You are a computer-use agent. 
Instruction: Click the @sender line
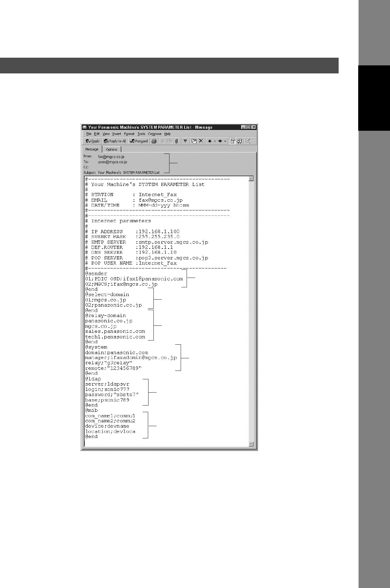pyautogui.click(x=96, y=274)
